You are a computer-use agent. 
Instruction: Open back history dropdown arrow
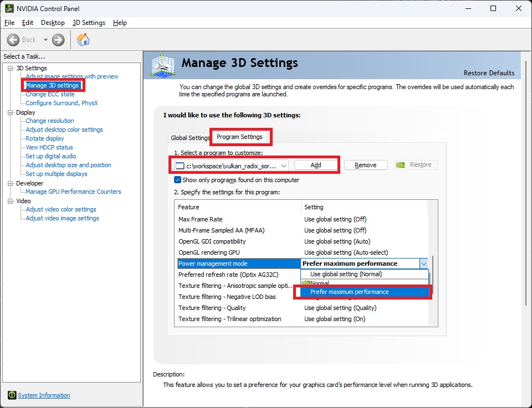[x=45, y=40]
